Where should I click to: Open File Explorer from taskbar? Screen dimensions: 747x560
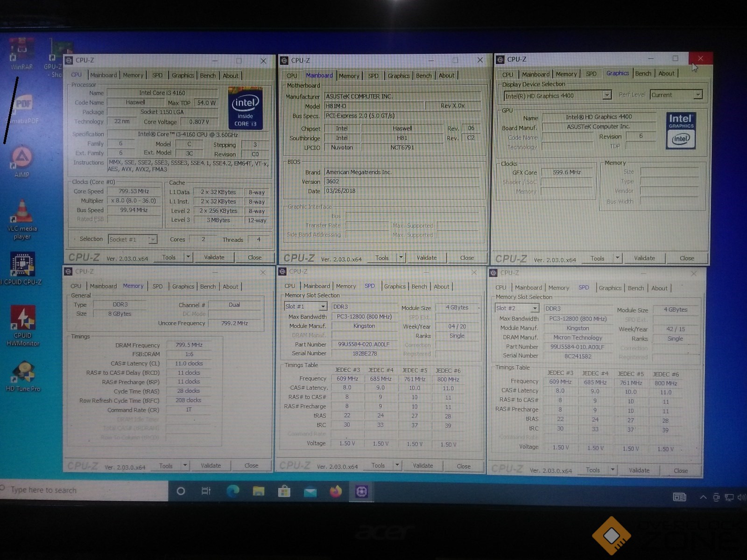(x=258, y=491)
